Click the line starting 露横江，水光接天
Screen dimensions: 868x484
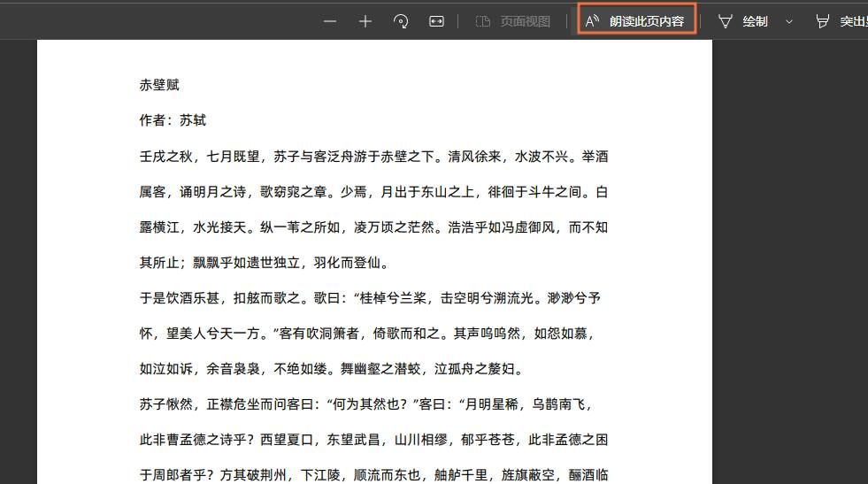point(373,227)
